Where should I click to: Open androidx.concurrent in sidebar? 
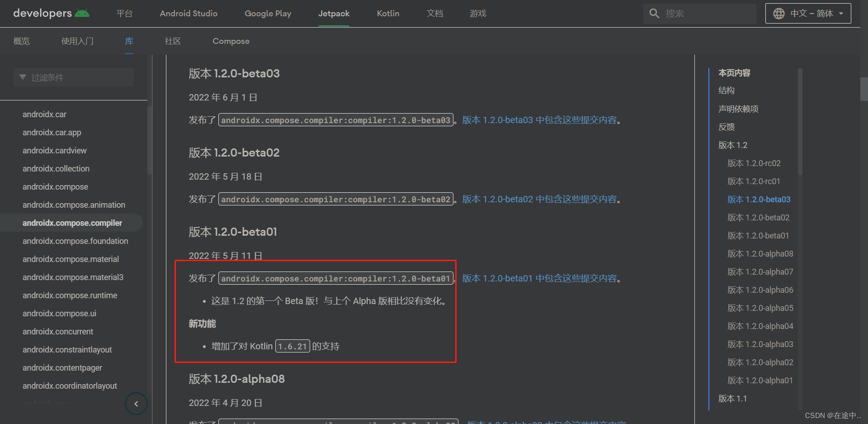point(58,332)
